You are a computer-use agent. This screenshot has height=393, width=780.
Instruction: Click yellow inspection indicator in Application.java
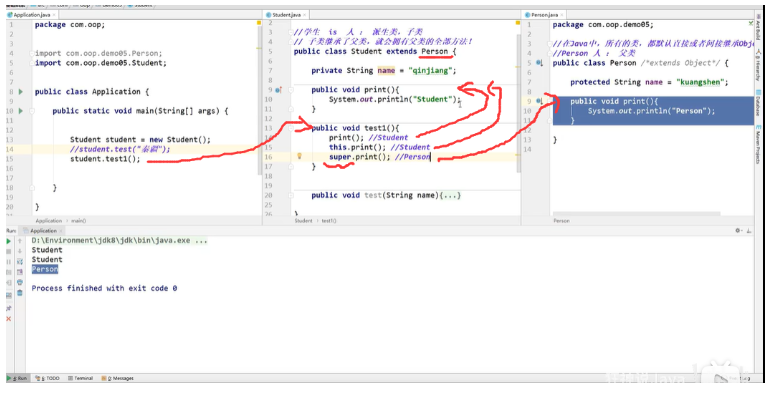pos(259,23)
